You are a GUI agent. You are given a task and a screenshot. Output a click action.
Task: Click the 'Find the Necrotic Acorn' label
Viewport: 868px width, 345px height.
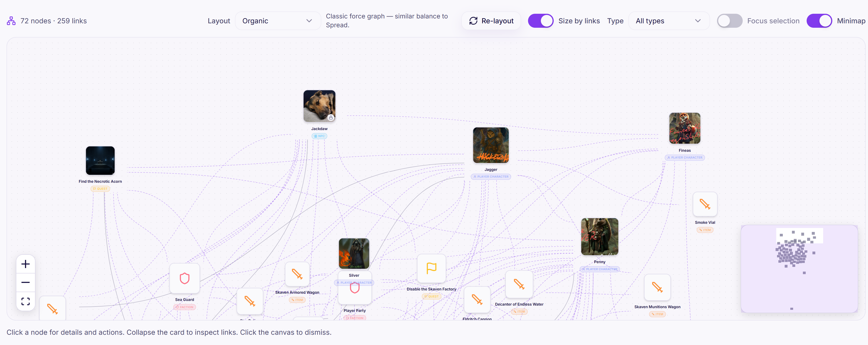tap(100, 181)
